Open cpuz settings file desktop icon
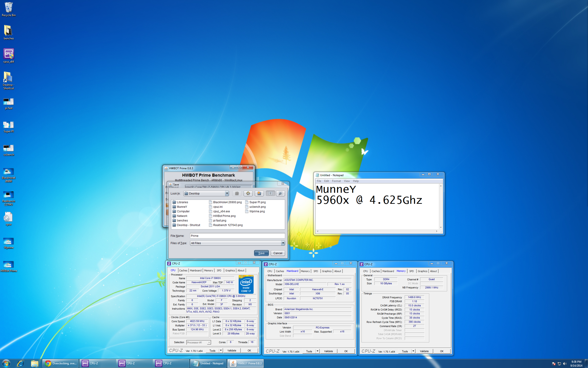588x368 pixels. (8, 218)
